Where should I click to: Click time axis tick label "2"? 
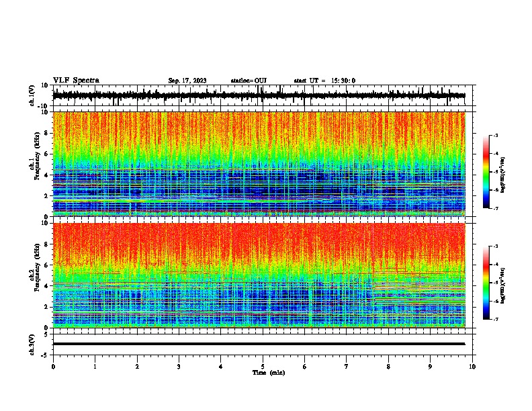click(x=137, y=367)
